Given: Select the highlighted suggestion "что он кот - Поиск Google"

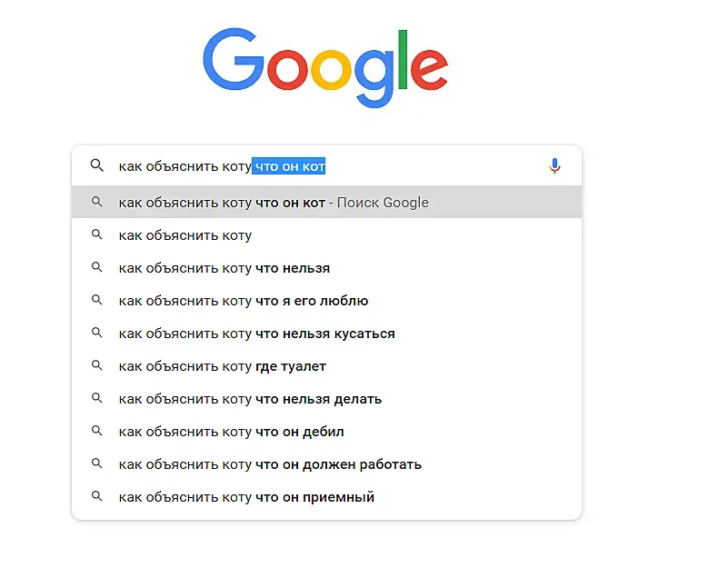Looking at the screenshot, I should (274, 203).
